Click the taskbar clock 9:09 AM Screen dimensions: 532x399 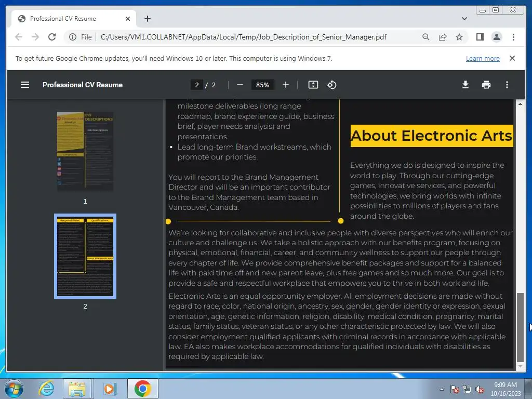(x=505, y=385)
